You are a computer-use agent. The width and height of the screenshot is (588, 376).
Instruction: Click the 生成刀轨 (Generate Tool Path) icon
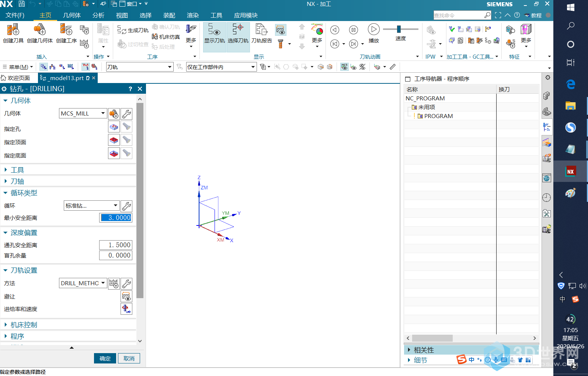(x=133, y=30)
